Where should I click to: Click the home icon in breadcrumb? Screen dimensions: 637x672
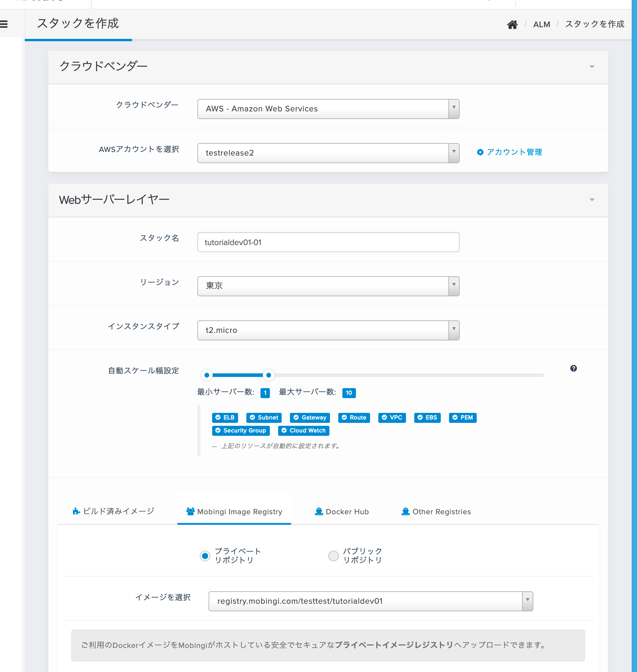tap(512, 24)
